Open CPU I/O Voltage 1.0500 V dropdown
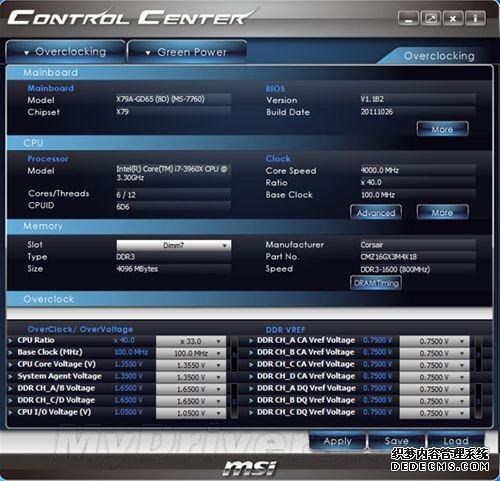Image resolution: width=500 pixels, height=481 pixels. 191,413
